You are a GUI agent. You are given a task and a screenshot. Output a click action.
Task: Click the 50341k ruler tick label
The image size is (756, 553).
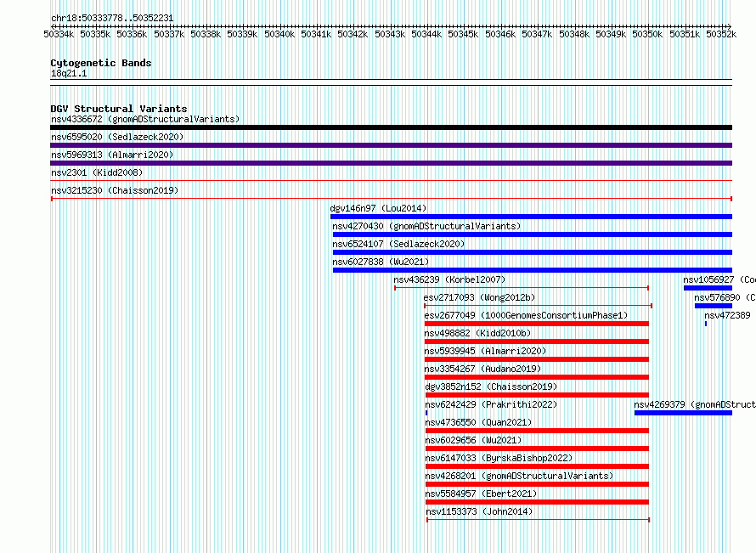pyautogui.click(x=316, y=34)
